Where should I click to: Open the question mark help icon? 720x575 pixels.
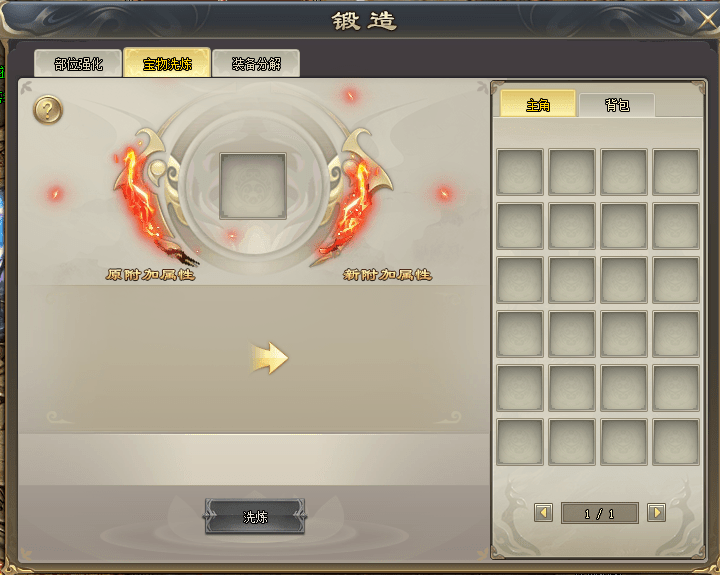[x=48, y=110]
